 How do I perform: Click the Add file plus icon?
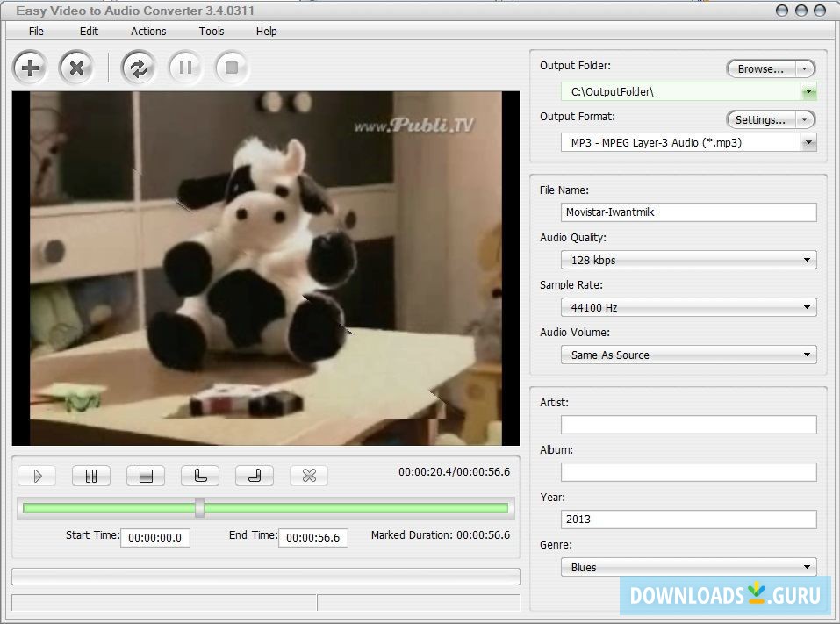tap(31, 68)
